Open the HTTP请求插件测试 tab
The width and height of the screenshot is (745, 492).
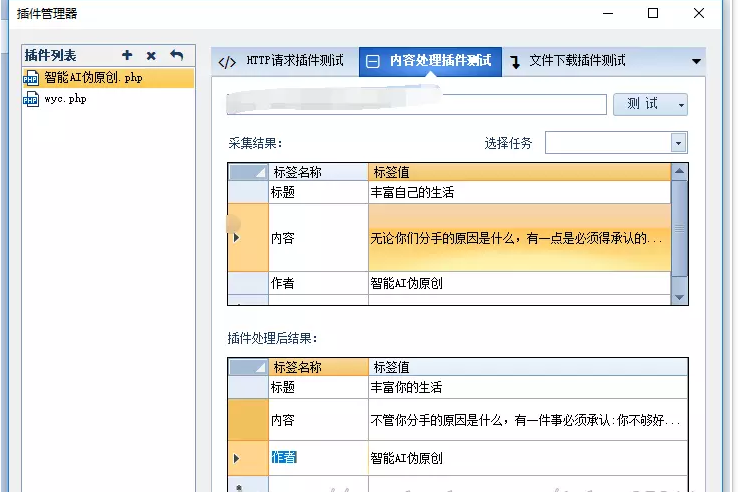pyautogui.click(x=283, y=61)
